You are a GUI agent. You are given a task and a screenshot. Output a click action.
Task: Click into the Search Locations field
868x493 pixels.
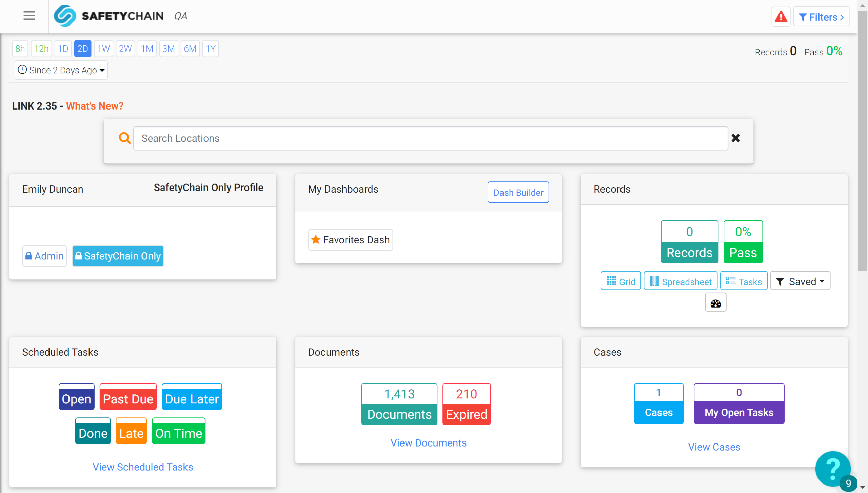pyautogui.click(x=431, y=138)
